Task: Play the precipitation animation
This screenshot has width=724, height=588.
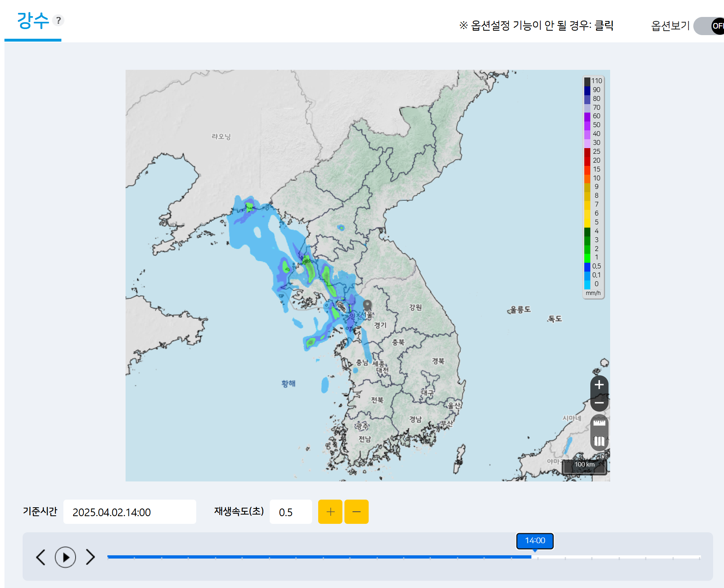Action: [65, 557]
